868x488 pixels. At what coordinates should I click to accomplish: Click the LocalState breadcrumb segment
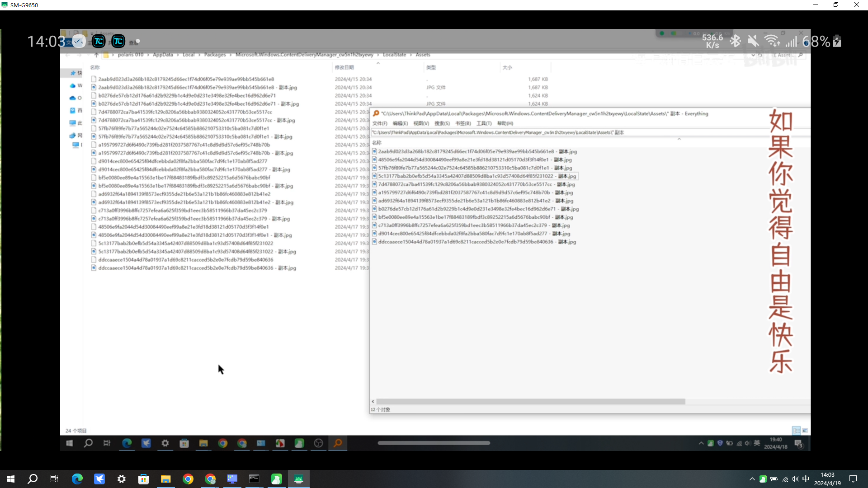coord(394,55)
